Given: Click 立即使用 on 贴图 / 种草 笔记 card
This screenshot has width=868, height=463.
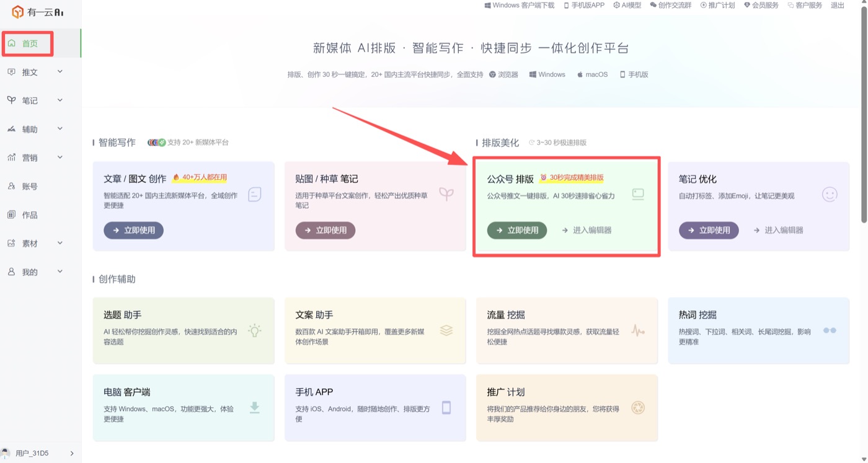Looking at the screenshot, I should point(325,230).
